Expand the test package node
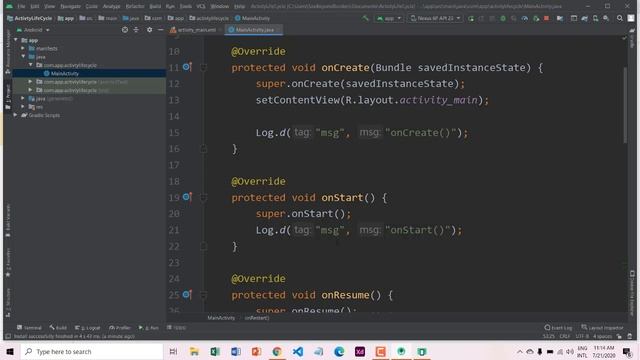The image size is (640, 360). click(x=30, y=90)
